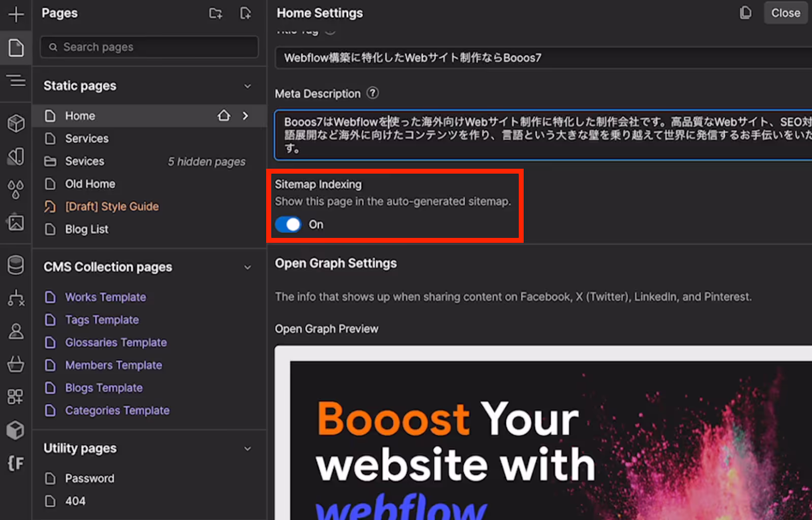This screenshot has height=520, width=812.
Task: Click the Open Graph preview image
Action: click(x=544, y=433)
